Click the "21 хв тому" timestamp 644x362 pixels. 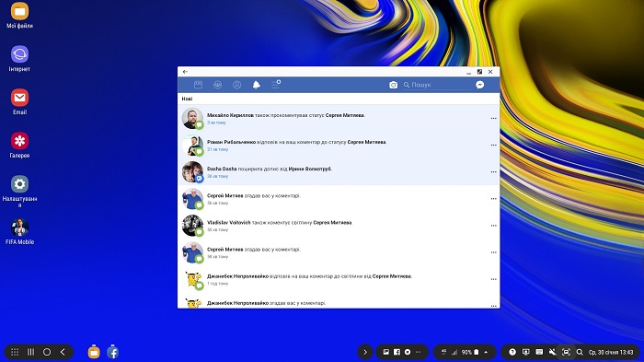point(217,149)
